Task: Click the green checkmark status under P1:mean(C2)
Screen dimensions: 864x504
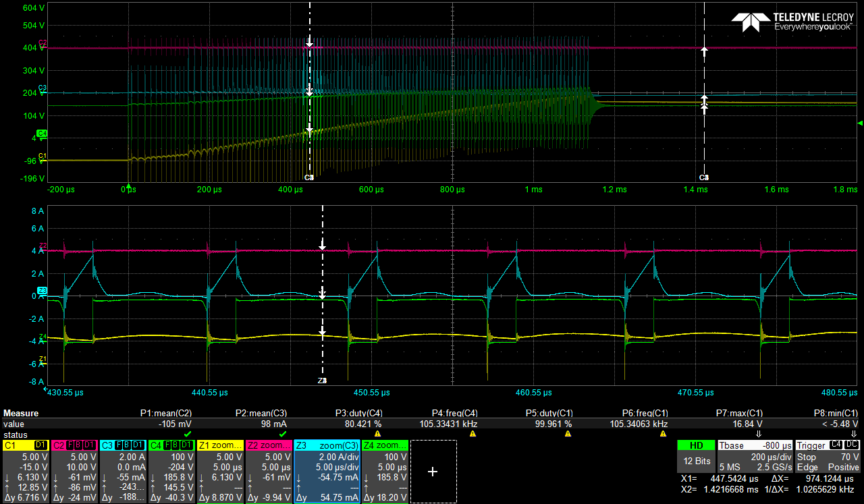Action: click(x=188, y=434)
